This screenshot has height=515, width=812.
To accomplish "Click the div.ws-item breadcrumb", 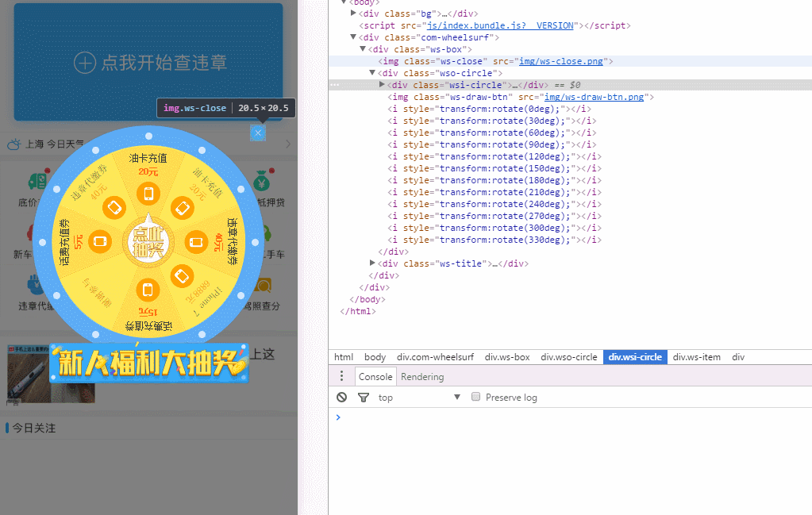I will [x=697, y=357].
